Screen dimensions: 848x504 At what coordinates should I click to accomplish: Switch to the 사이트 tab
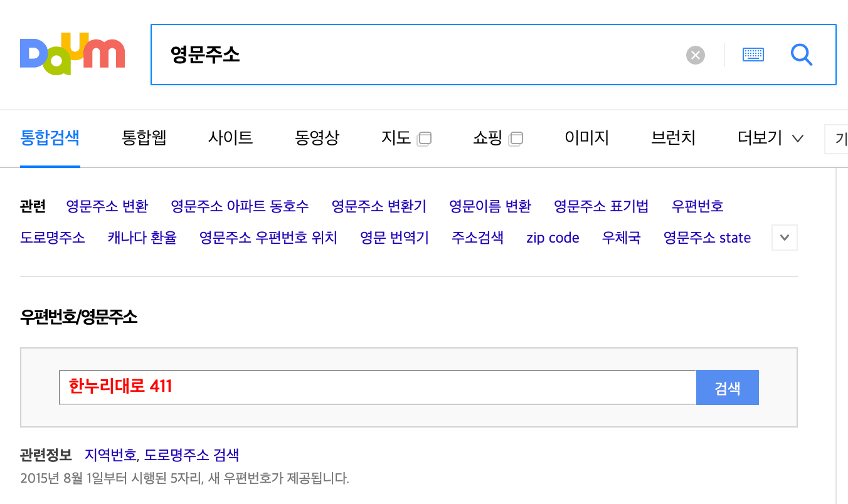pos(230,138)
